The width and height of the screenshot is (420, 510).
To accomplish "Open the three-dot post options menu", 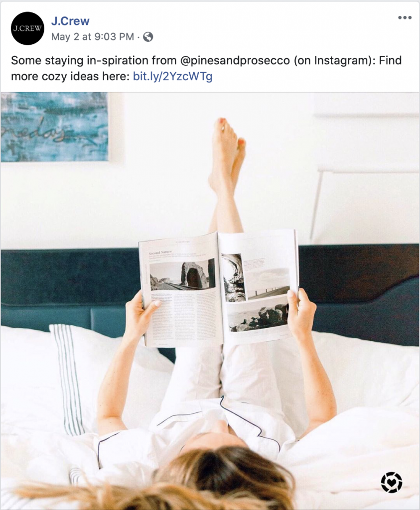I will [405, 17].
